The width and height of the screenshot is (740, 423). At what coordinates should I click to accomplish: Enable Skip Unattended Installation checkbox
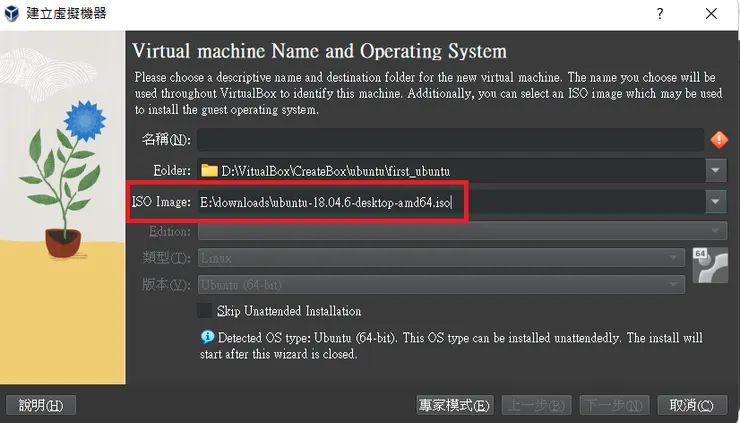(205, 311)
